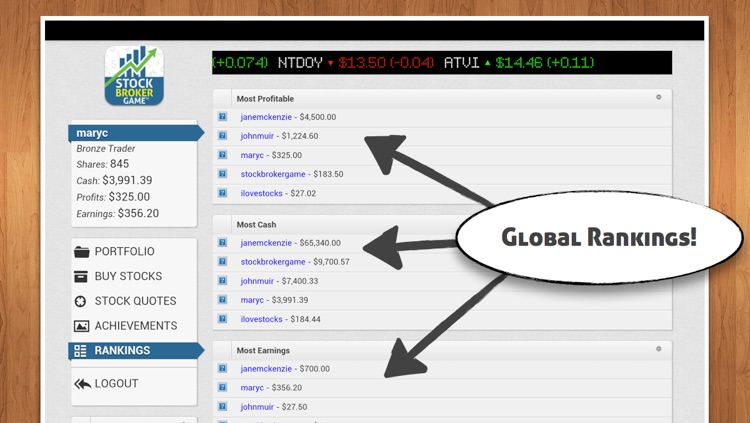Click icon beside stockbrokergame $183.50
The width and height of the screenshot is (750, 423).
(x=222, y=174)
